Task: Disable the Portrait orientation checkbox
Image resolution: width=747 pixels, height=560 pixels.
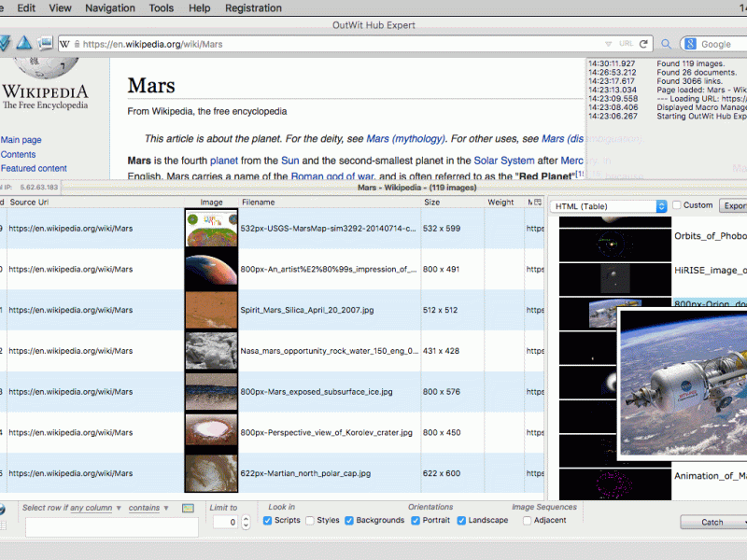Action: coord(416,521)
